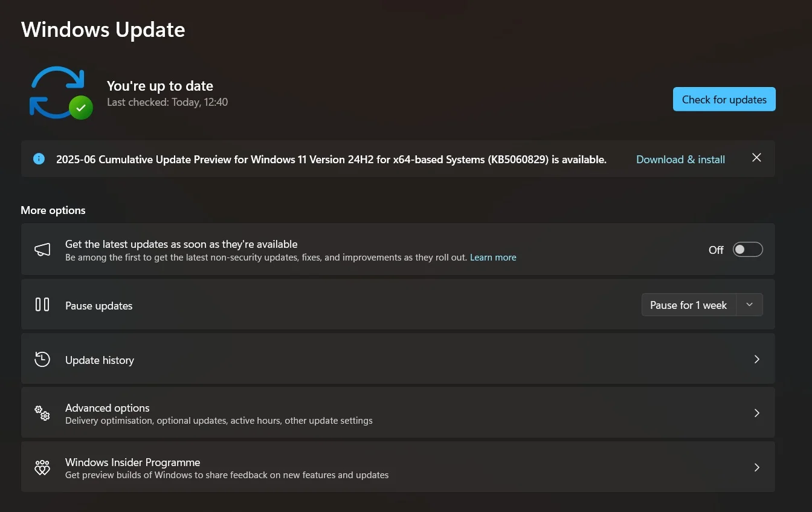Click the megaphone icon for latest updates
The width and height of the screenshot is (812, 512).
point(42,250)
